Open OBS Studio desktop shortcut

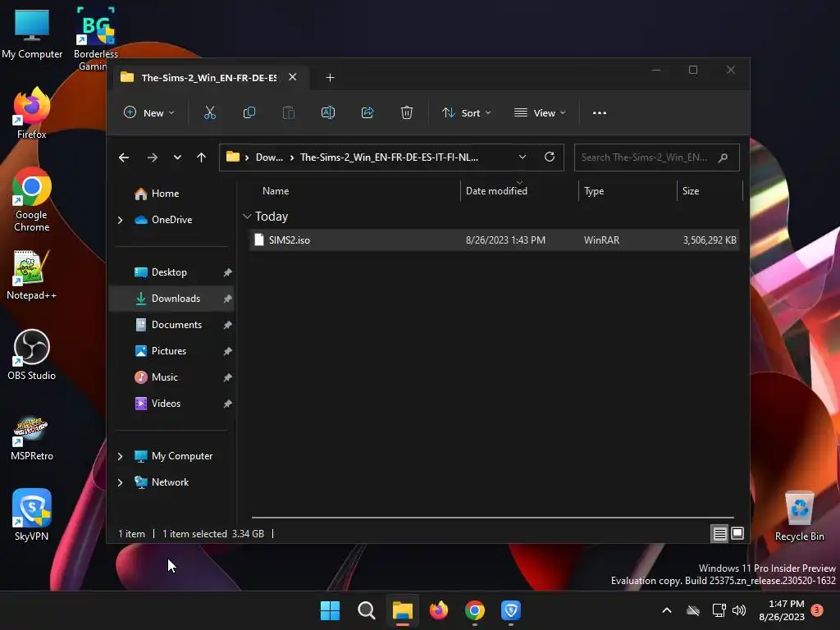[x=32, y=355]
